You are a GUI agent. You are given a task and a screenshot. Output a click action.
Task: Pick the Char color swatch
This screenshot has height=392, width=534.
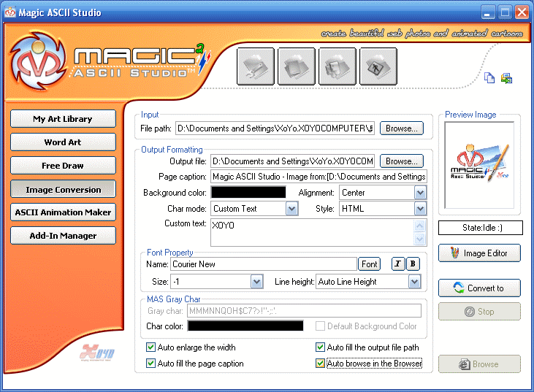click(x=245, y=326)
